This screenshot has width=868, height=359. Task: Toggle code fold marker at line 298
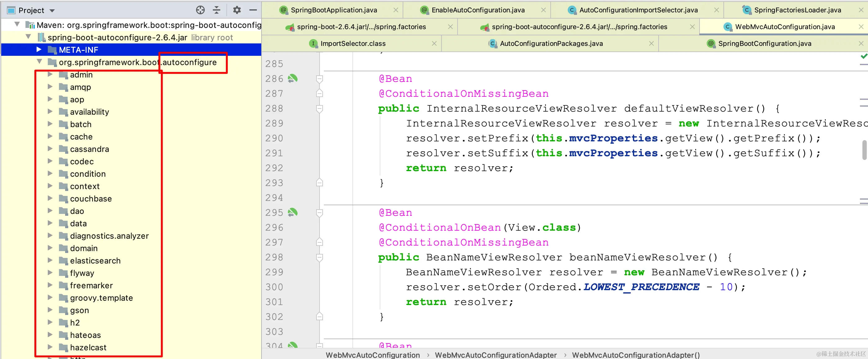320,257
